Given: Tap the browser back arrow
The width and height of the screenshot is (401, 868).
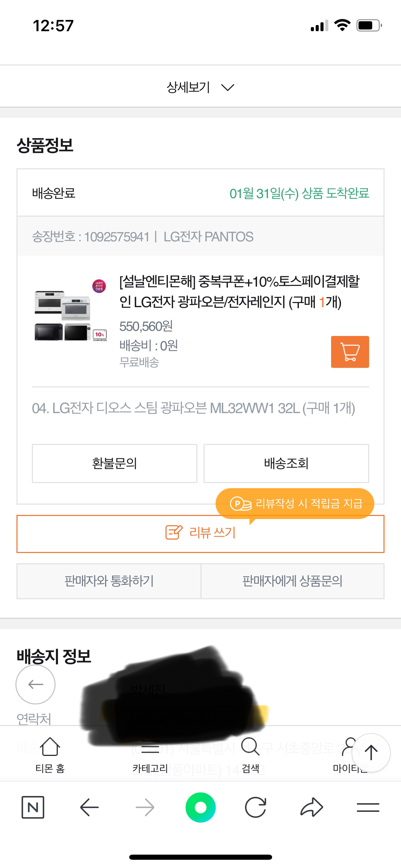Looking at the screenshot, I should pos(89,807).
